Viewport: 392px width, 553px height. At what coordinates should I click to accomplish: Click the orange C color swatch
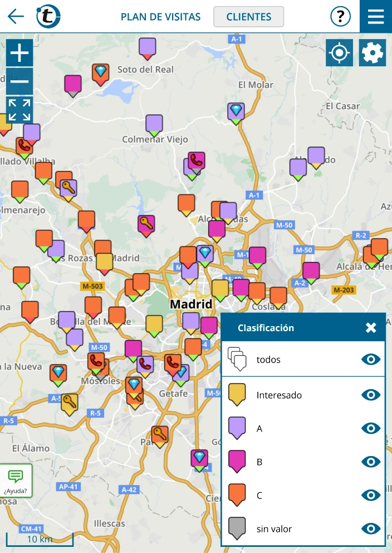coord(237,494)
